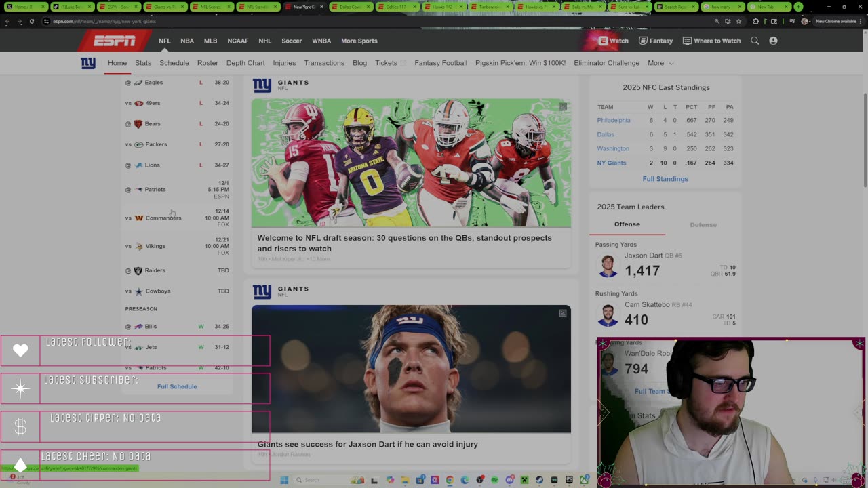Open the Jaxson Dart article photo
This screenshot has height=488, width=868.
[411, 369]
